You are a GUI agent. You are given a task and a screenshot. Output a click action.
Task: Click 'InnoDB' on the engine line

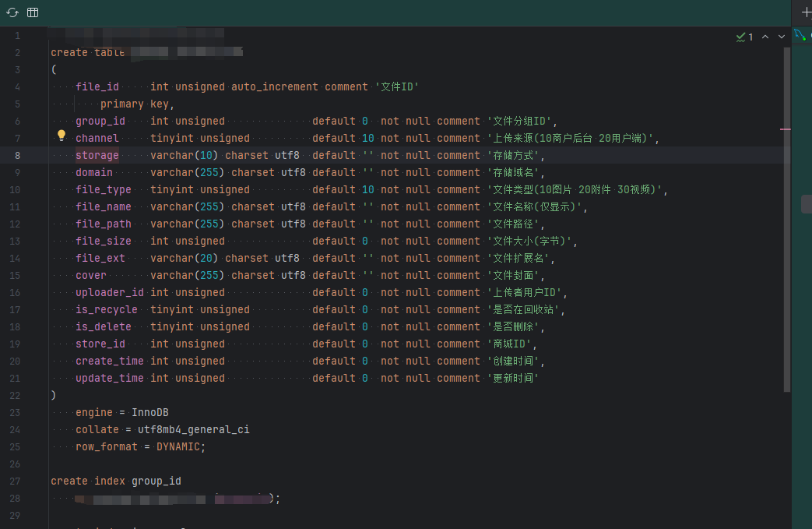click(x=150, y=412)
